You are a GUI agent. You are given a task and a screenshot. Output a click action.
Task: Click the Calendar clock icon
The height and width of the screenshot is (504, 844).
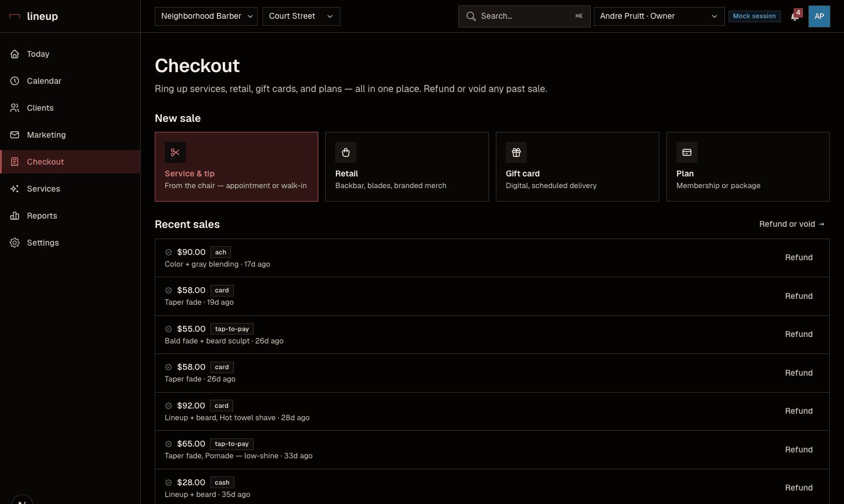(x=15, y=81)
